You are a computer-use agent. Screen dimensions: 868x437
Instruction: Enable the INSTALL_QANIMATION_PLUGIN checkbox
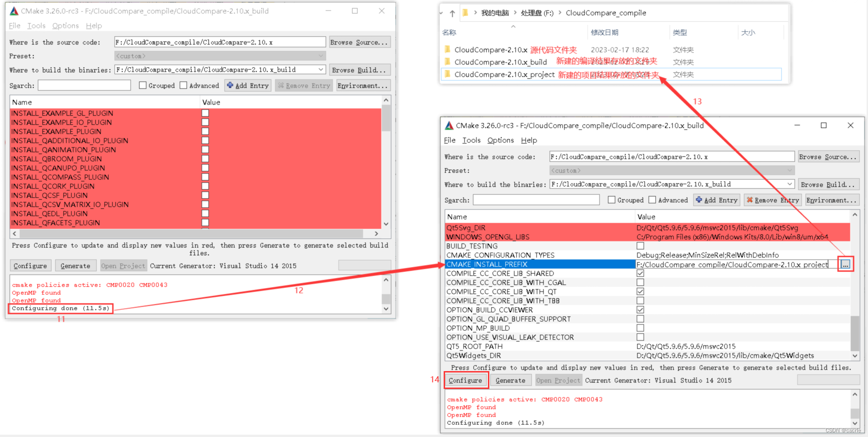point(205,149)
